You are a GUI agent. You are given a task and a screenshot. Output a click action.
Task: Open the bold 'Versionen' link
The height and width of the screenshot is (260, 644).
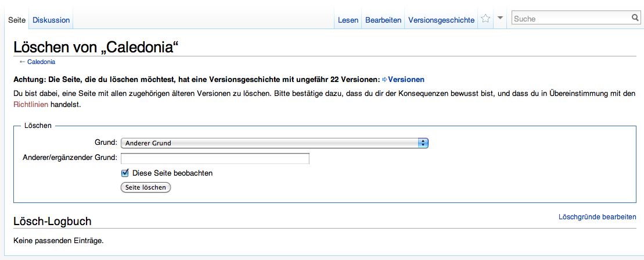coord(406,80)
